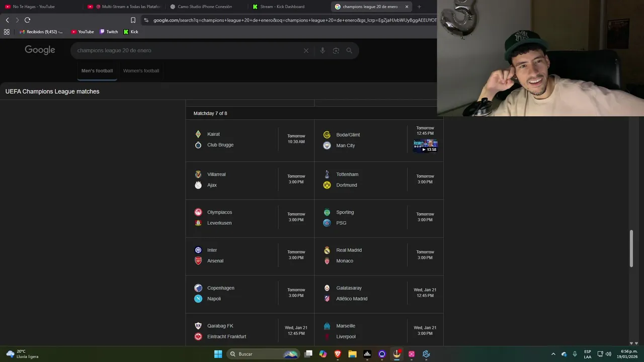Screen dimensions: 644x362
Task: Open a new browser tab
Action: click(419, 7)
